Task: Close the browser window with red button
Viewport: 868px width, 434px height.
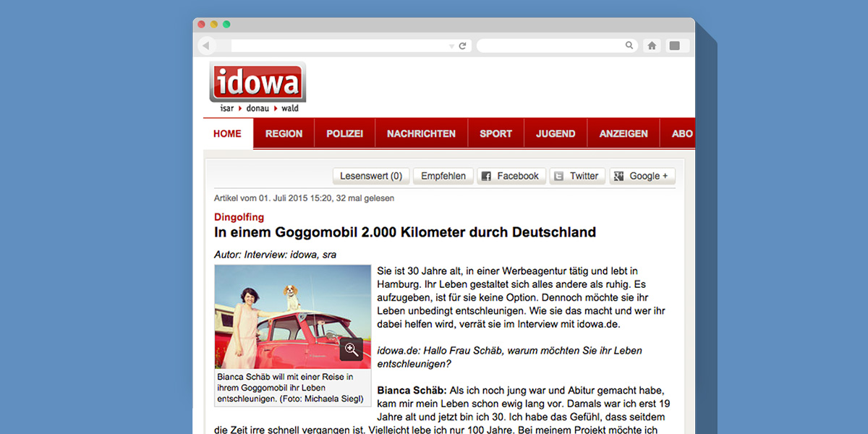Action: click(202, 25)
